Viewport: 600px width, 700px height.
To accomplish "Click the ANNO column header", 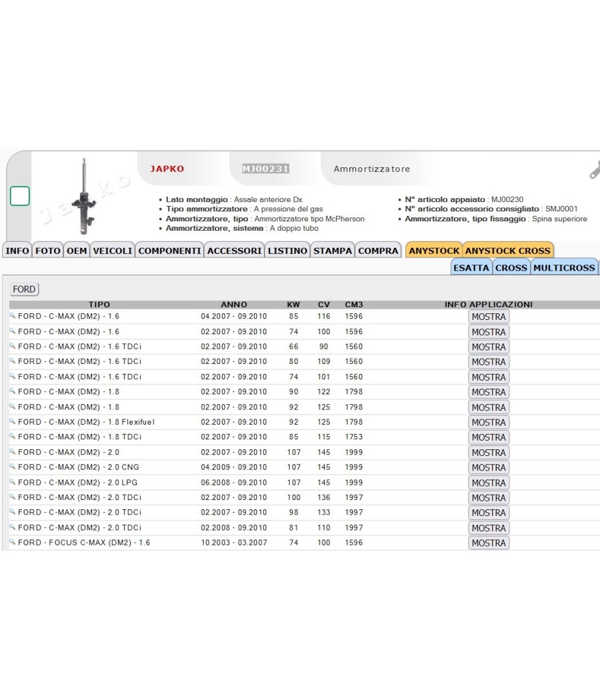I will point(234,305).
